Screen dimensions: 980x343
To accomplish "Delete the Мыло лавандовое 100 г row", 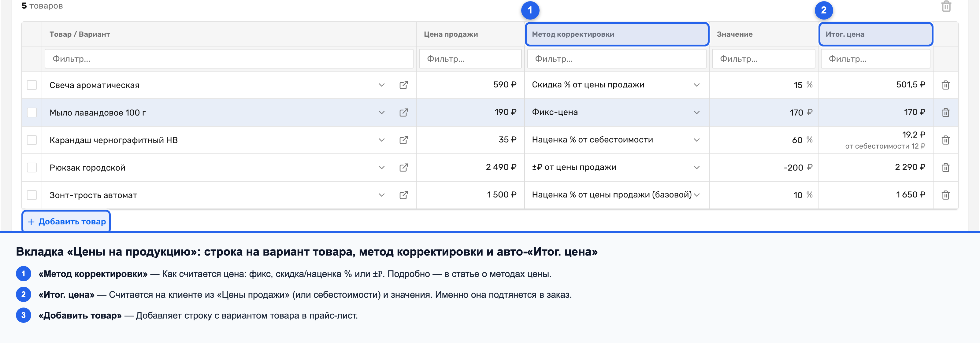I will point(945,112).
